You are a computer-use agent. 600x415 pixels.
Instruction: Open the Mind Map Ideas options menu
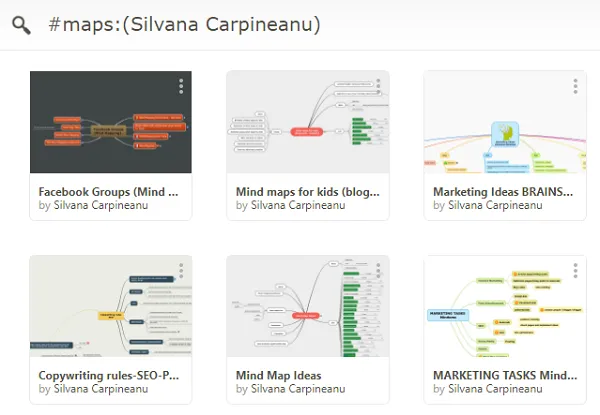tap(378, 270)
